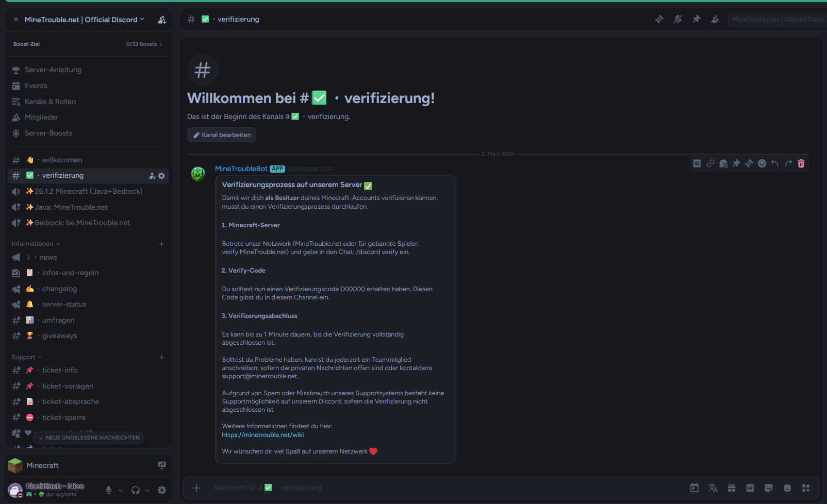Open Java: MineTrouble.net channel
This screenshot has height=504, width=827.
tap(88, 207)
